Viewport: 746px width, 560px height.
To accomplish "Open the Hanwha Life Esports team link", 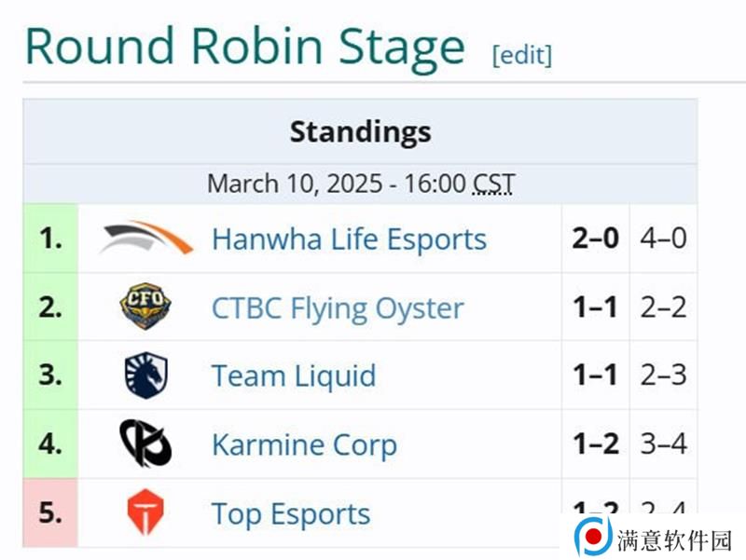I will point(349,239).
